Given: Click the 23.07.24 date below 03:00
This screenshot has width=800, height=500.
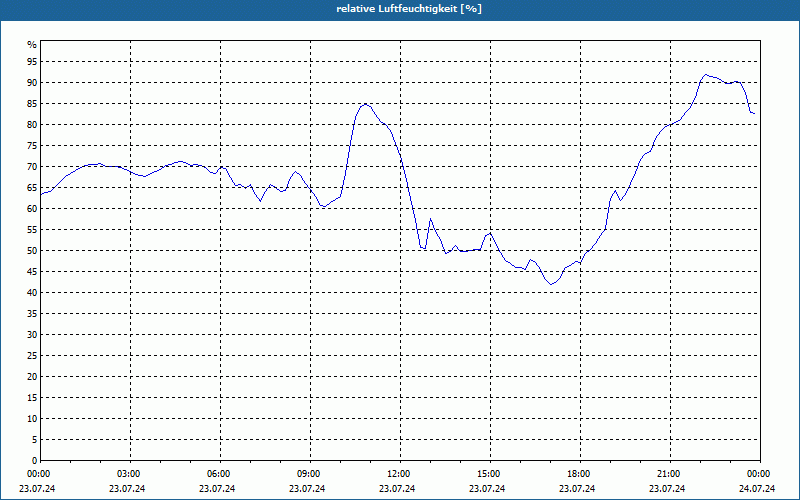Looking at the screenshot, I should coord(127,489).
